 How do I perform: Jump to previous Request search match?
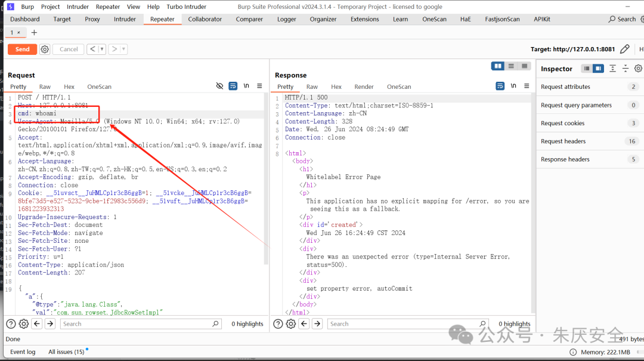[37, 324]
